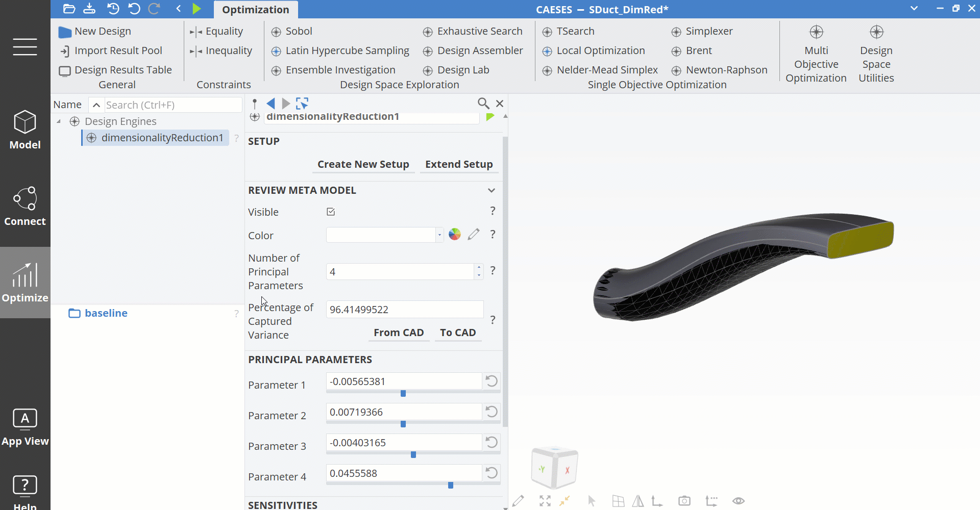The image size is (980, 510).
Task: Click the zoom-to-fit expand arrows icon
Action: 545,501
